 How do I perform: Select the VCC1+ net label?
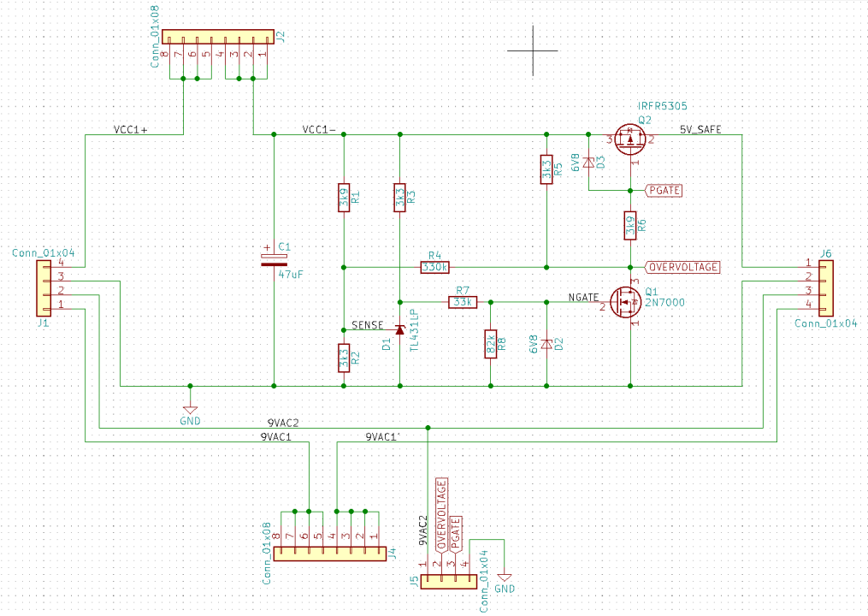click(130, 131)
